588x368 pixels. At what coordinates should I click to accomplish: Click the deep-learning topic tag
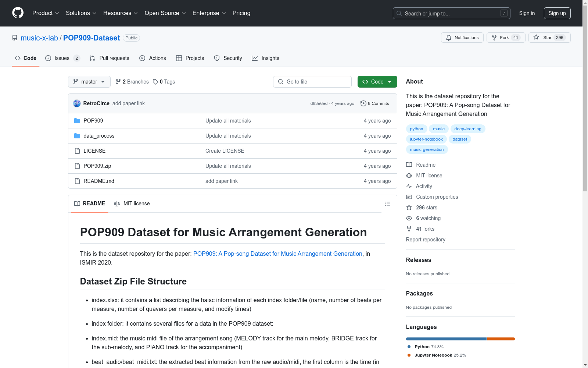[467, 129]
